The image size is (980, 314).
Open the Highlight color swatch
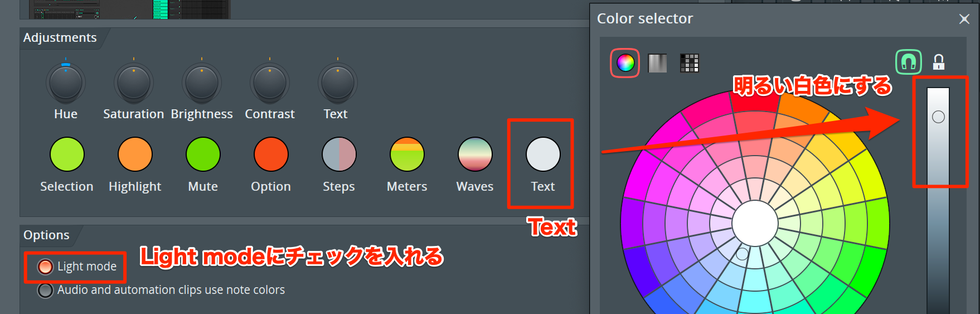tap(135, 154)
